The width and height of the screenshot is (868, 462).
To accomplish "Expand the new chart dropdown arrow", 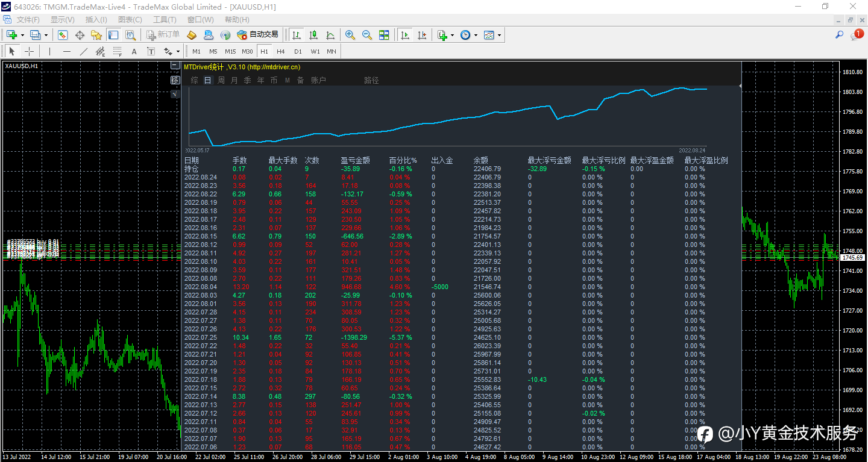I will coord(22,35).
